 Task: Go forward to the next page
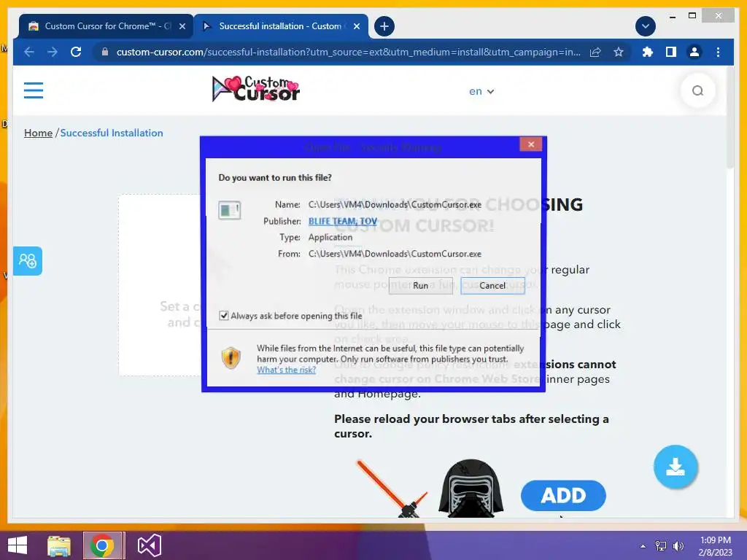tap(53, 52)
